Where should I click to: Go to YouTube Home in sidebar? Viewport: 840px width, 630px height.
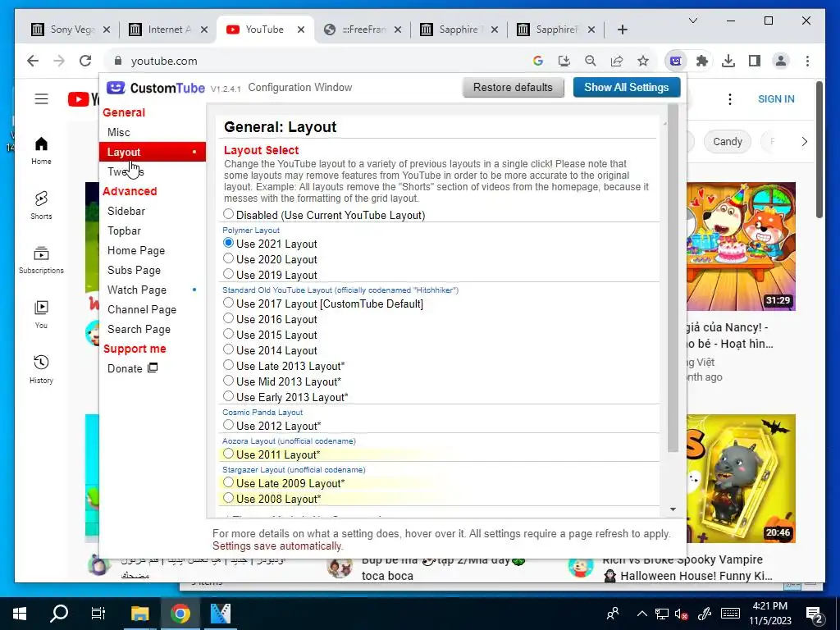[41, 151]
